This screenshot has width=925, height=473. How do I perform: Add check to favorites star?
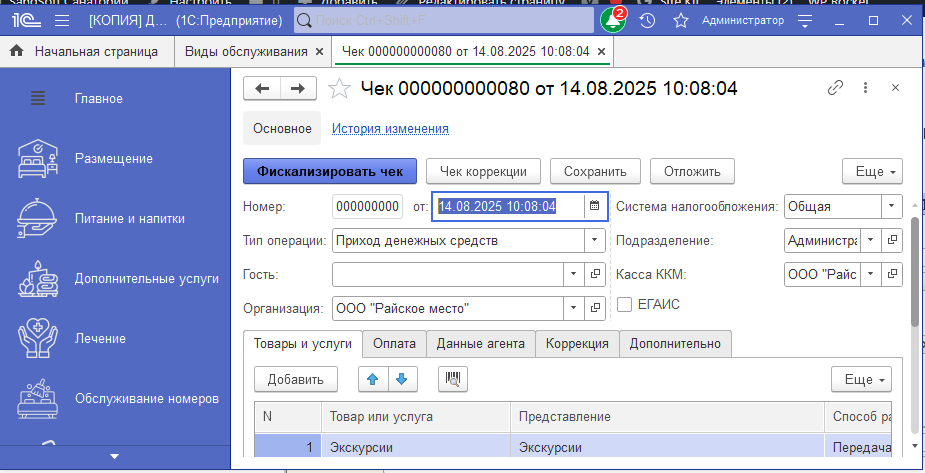(340, 88)
